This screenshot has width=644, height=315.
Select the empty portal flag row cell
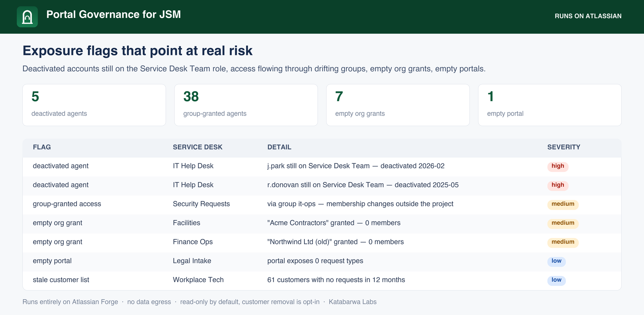click(x=52, y=261)
